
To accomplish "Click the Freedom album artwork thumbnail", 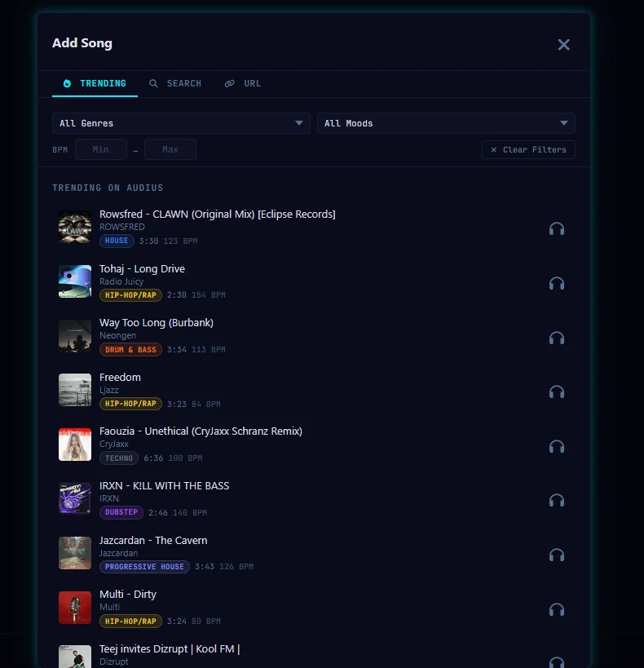I will pos(75,390).
